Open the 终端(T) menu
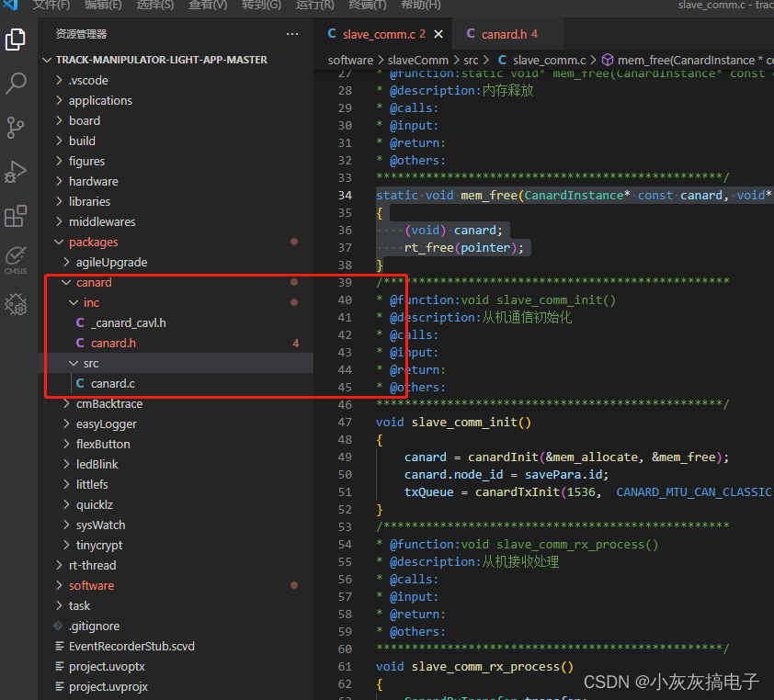This screenshot has width=774, height=700. (x=368, y=6)
